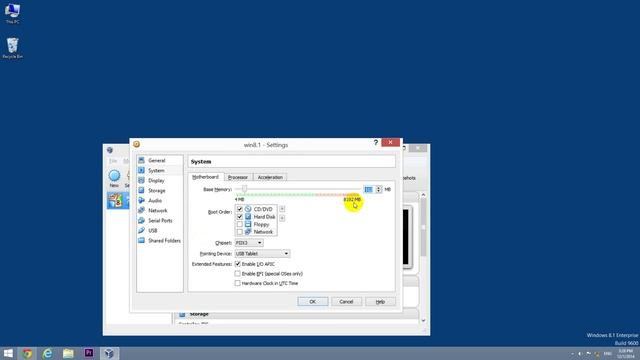Switch to the Motherboard tab

[x=205, y=177]
